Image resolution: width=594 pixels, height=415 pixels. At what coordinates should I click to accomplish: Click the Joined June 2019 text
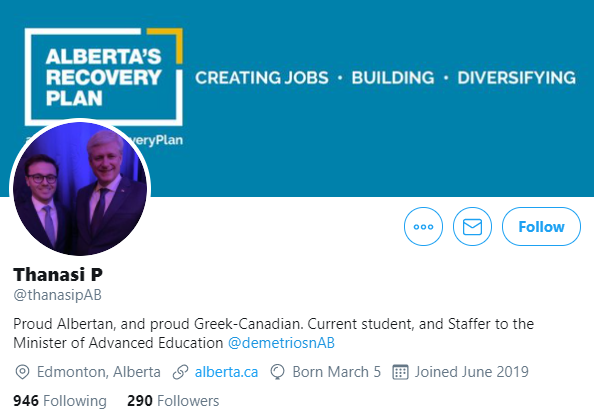tap(472, 372)
